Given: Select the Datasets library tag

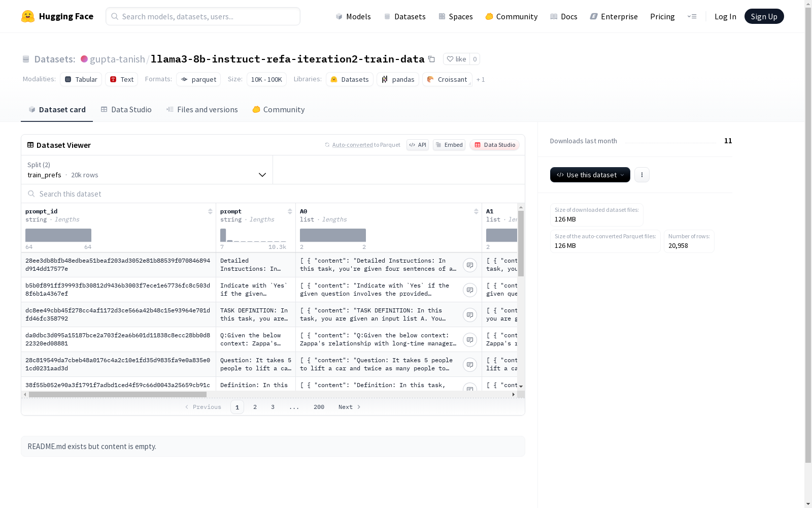Looking at the screenshot, I should pos(350,79).
